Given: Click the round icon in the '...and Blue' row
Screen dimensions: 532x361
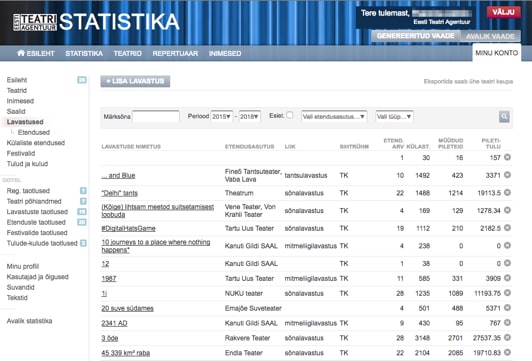Looking at the screenshot, I should [x=507, y=175].
